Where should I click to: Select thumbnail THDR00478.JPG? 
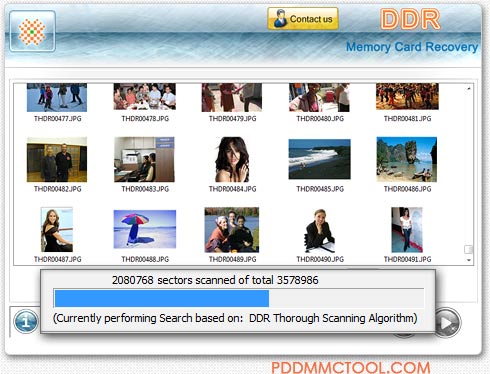point(145,97)
